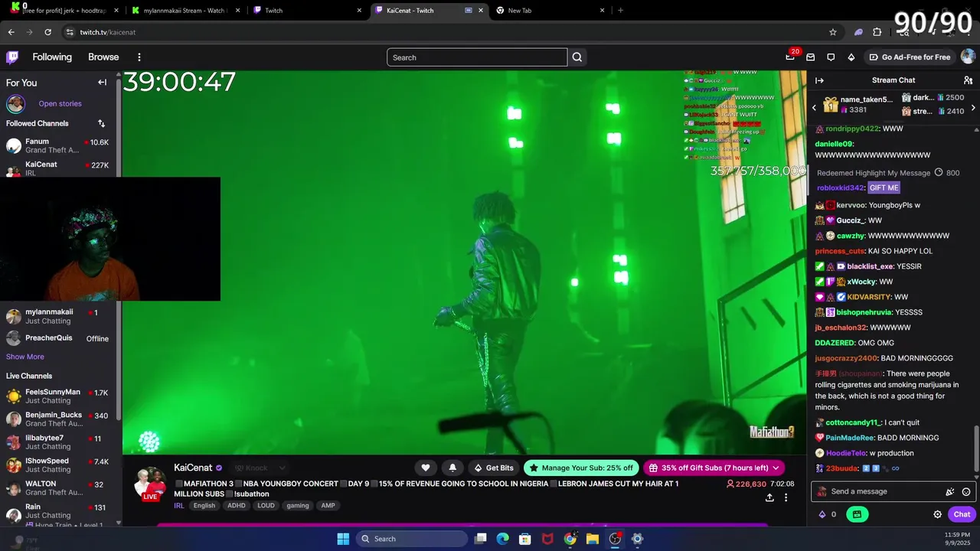980x551 pixels.
Task: Open the Twitch home logo
Action: 12,57
